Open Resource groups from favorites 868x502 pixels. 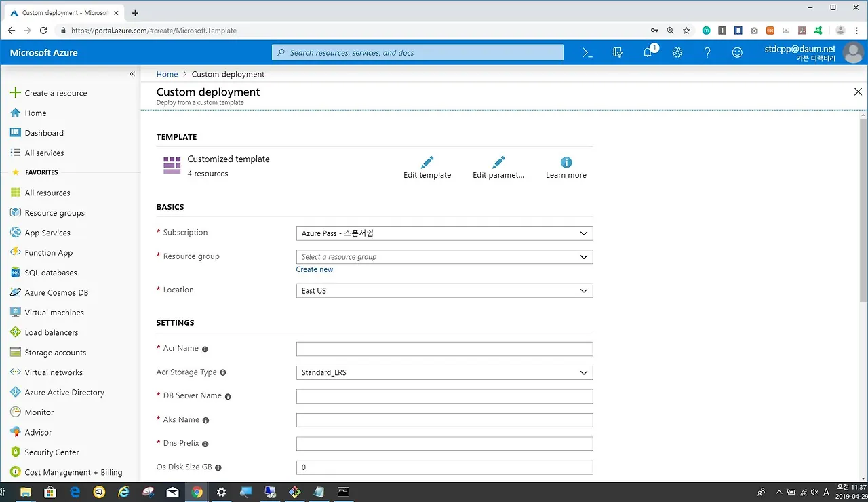[54, 212]
